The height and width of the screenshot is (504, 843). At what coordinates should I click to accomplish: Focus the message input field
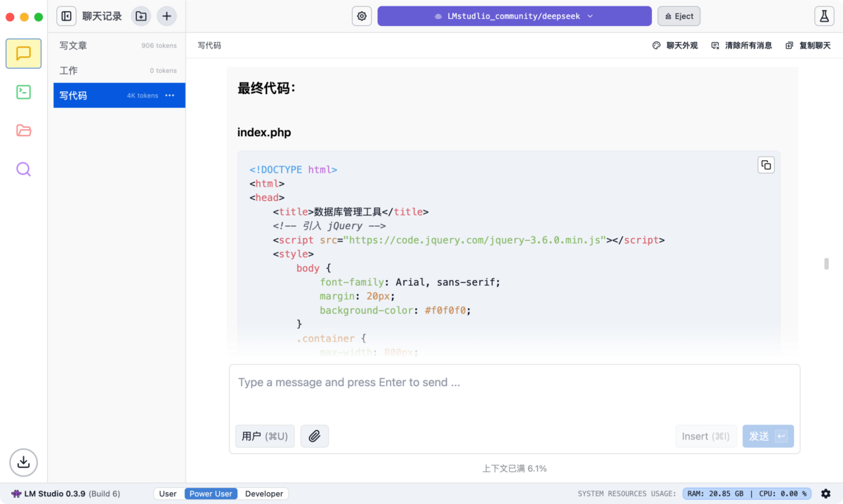pyautogui.click(x=514, y=392)
